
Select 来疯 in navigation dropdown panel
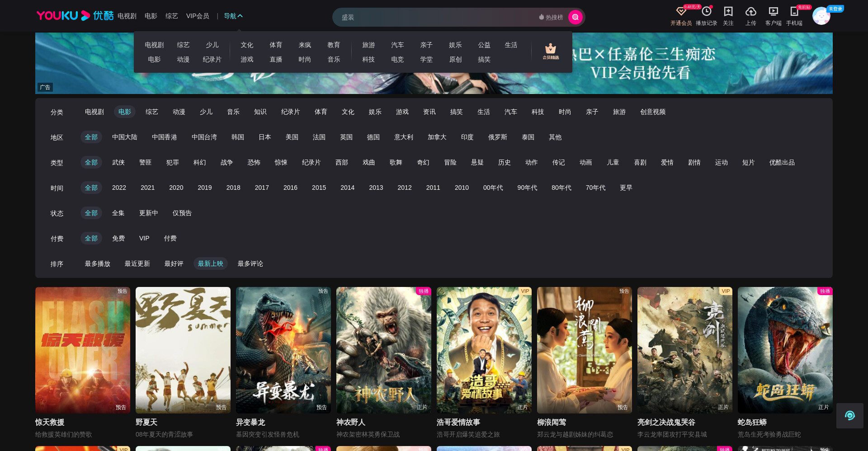305,45
